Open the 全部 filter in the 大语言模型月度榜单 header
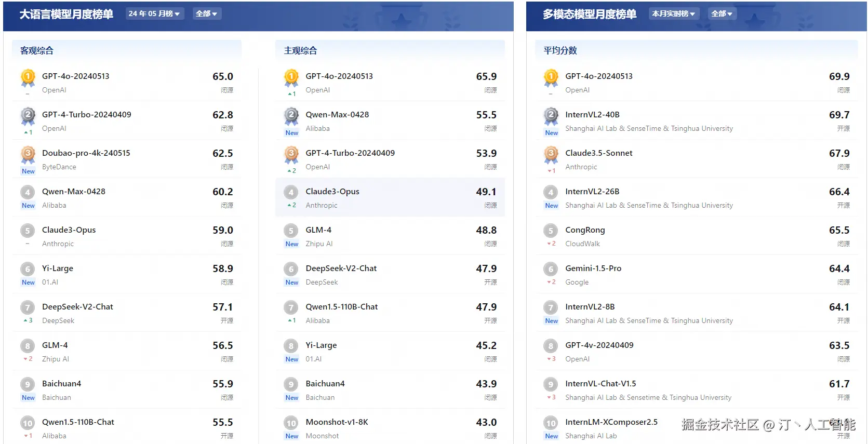The height and width of the screenshot is (444, 868). [207, 14]
